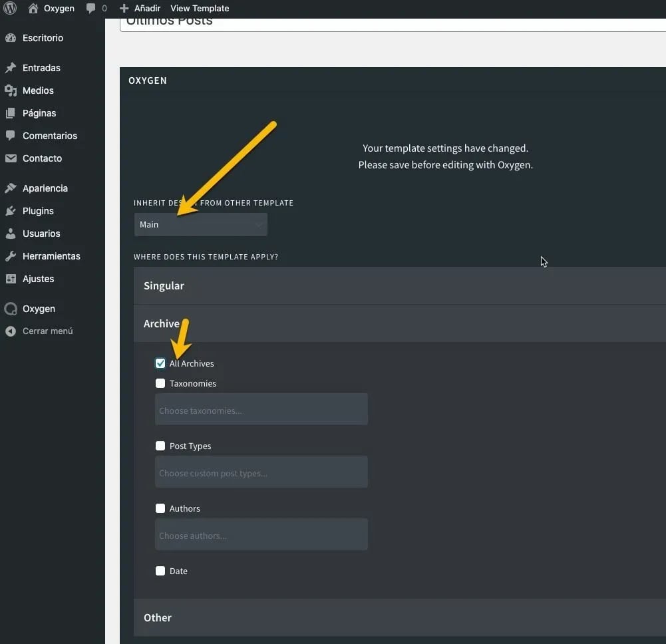This screenshot has width=666, height=644.
Task: Click the plus icon next to Añadir
Action: click(124, 9)
